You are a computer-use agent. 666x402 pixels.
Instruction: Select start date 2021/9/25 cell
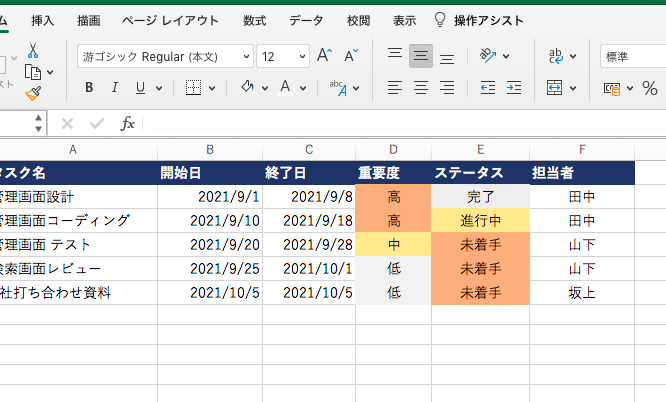[210, 269]
